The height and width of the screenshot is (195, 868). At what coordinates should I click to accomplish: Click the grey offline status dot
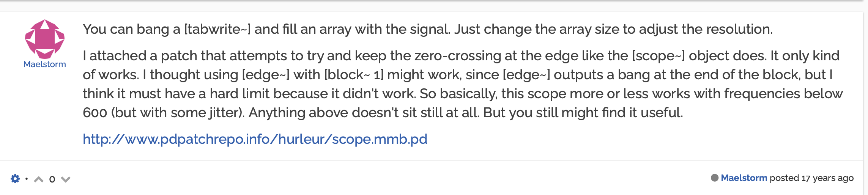point(714,178)
